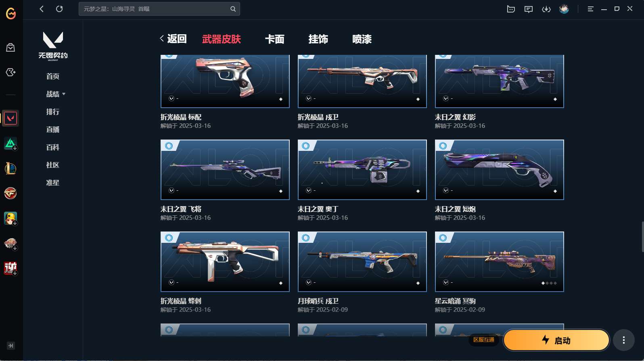Open the user avatar profile
Image resolution: width=644 pixels, height=361 pixels.
point(564,9)
